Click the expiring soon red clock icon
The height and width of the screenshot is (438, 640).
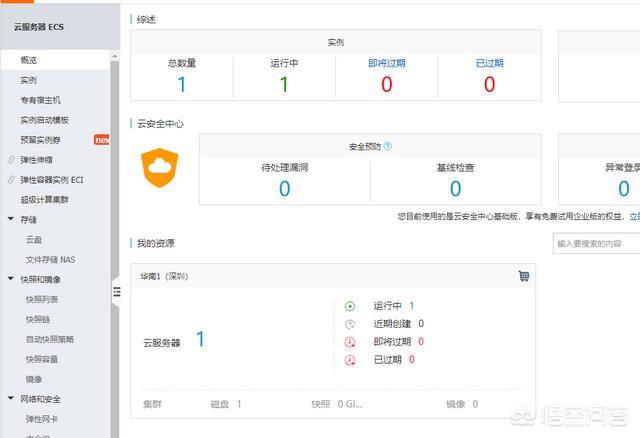click(x=350, y=342)
